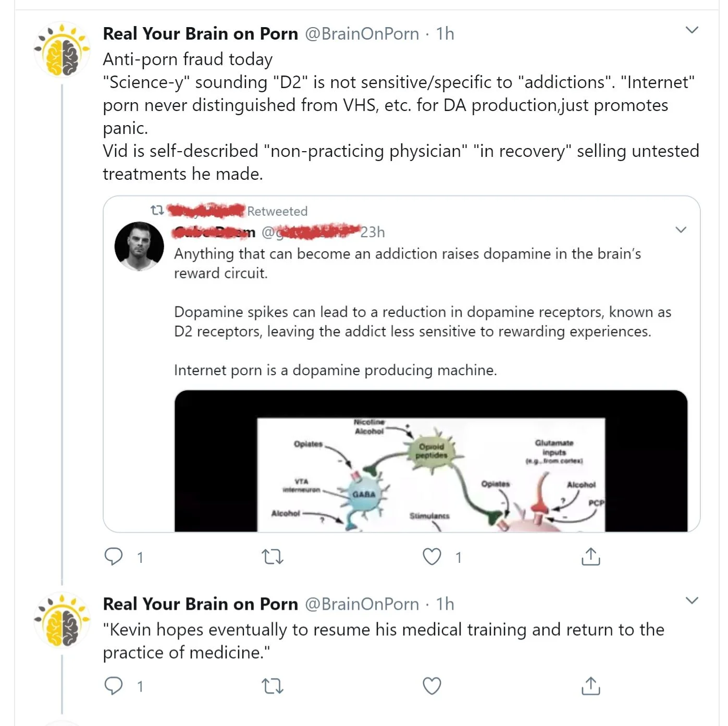This screenshot has width=728, height=726.
Task: Open the 23h timestamp on quoted tweet
Action: 373,232
